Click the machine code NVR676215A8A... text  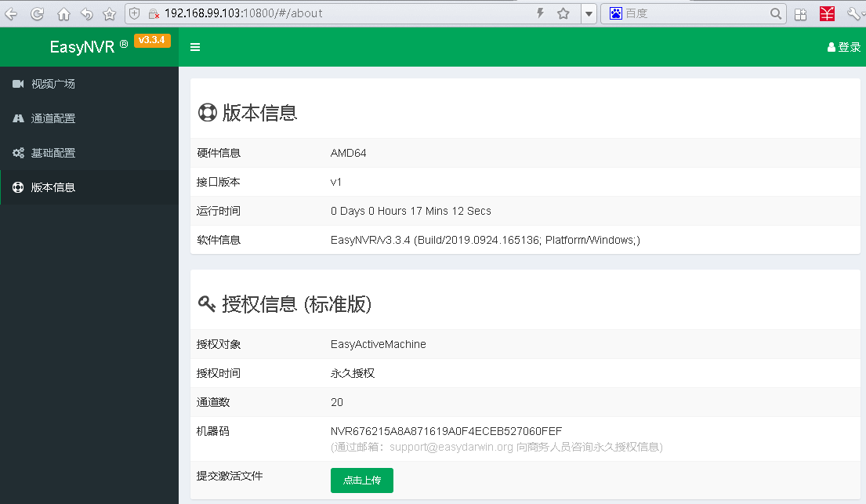446,431
